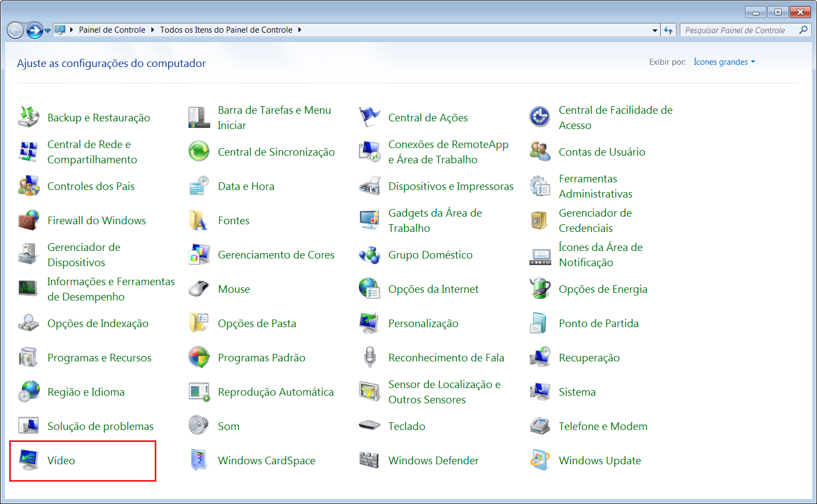Click Todos os Itens do Painel de Controle breadcrumb
The width and height of the screenshot is (817, 504).
point(226,30)
